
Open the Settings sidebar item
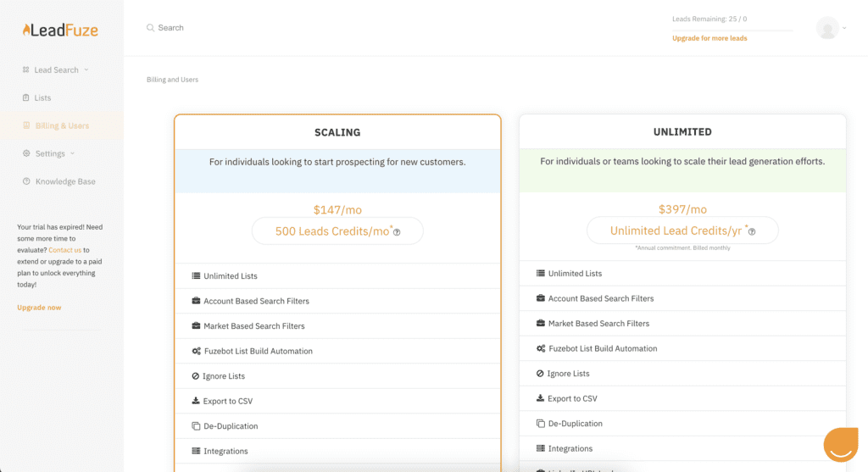[50, 154]
